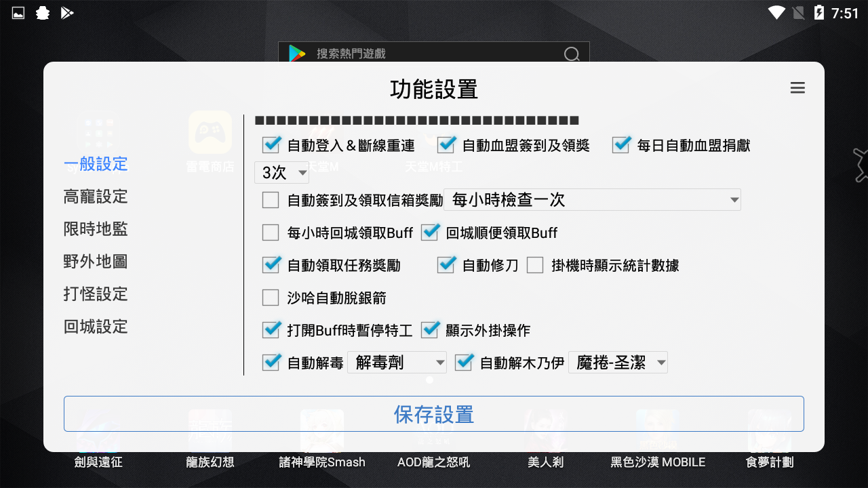Screen dimensions: 868x488
Task: Open the 3次 retry count dropdown
Action: click(x=281, y=173)
